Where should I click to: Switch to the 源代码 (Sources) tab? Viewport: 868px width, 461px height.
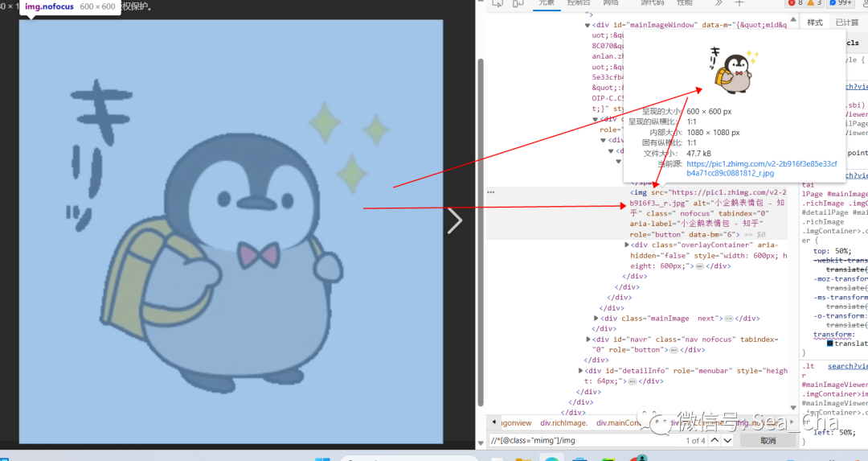point(652,2)
